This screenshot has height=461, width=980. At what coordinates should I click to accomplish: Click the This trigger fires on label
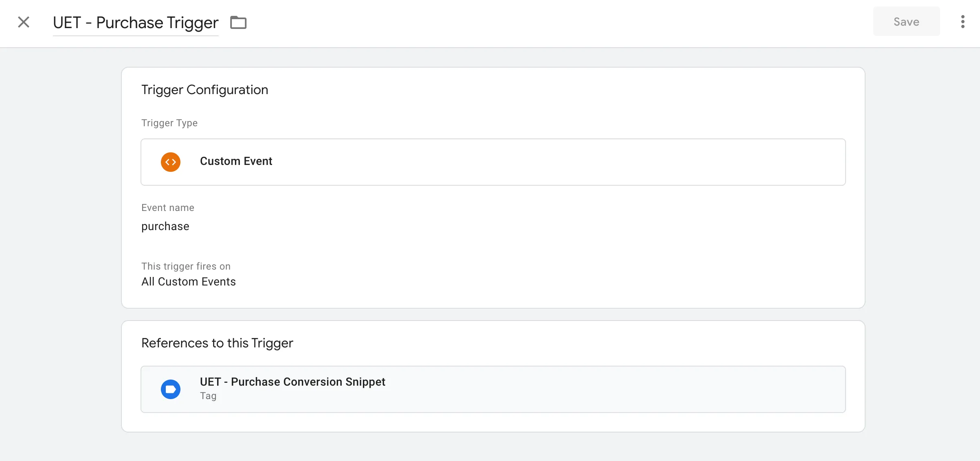(186, 266)
